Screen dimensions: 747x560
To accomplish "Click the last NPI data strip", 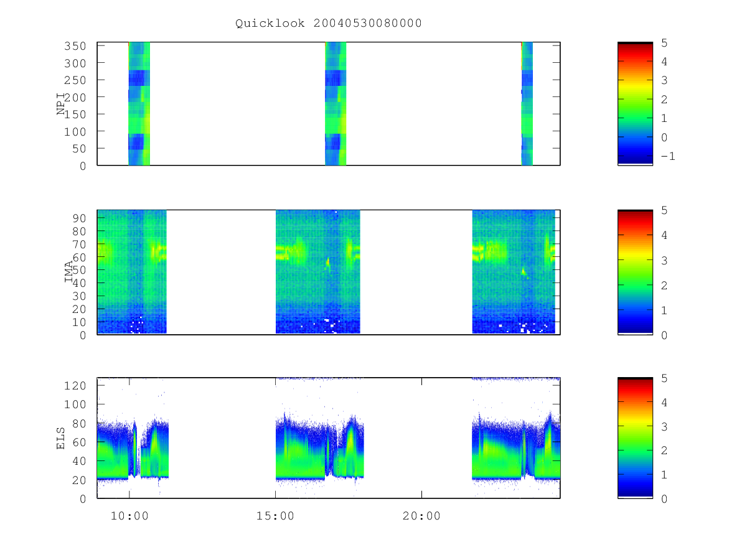I will (x=527, y=103).
